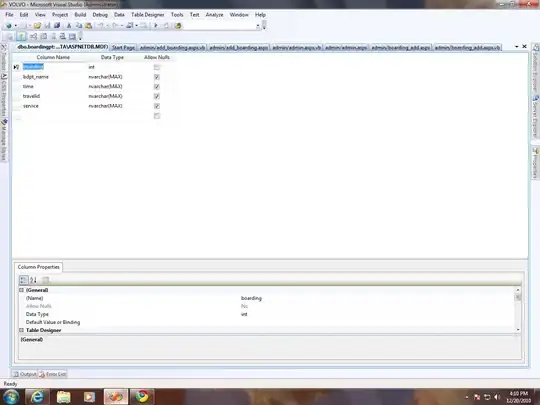Click the Save toolbar icon
The height and width of the screenshot is (405, 540).
point(47,25)
